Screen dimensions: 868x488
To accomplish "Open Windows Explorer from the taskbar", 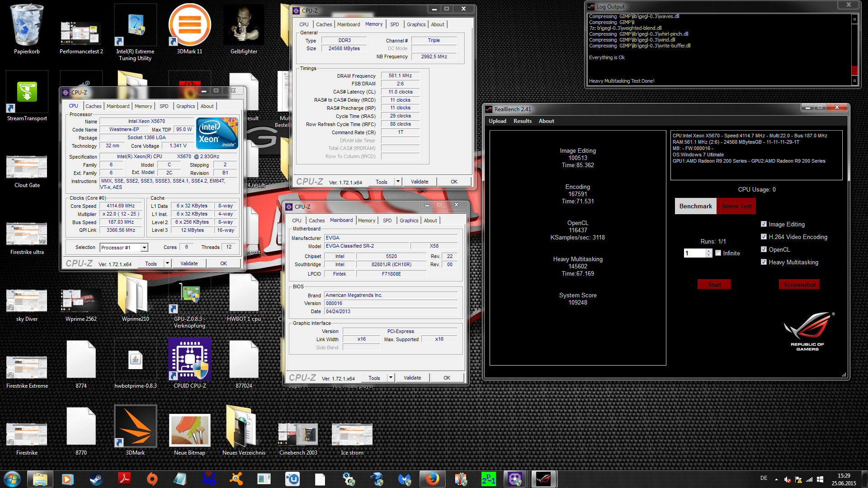I will [40, 479].
